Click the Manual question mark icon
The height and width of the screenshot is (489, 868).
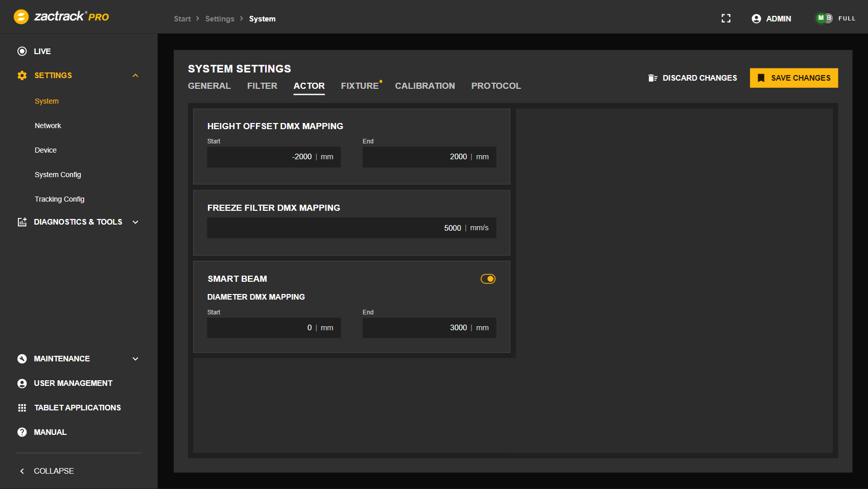point(22,432)
